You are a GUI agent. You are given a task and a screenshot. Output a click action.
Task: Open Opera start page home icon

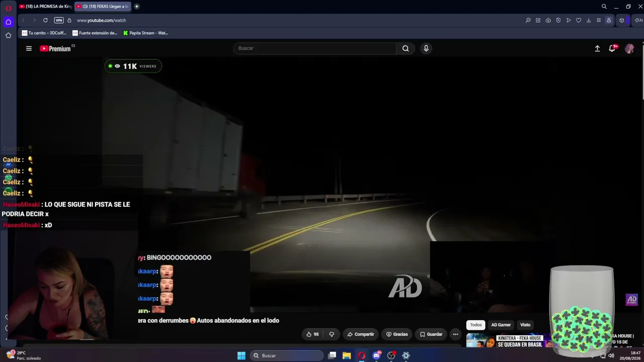(8, 22)
